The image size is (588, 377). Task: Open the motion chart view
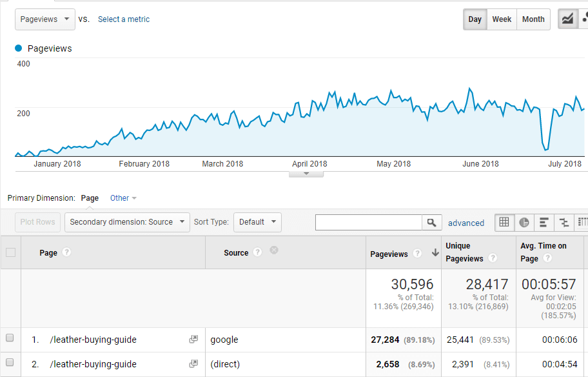(585, 19)
